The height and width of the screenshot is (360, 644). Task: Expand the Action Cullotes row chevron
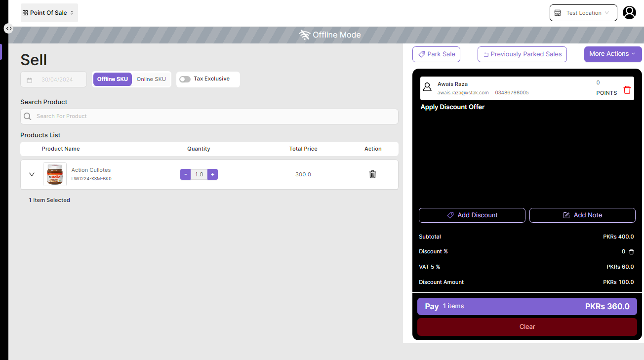click(32, 174)
